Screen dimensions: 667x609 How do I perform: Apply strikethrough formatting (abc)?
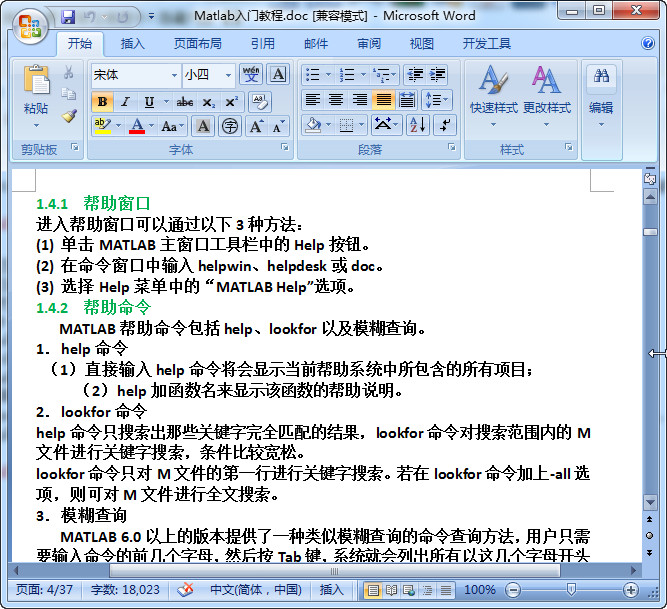185,102
